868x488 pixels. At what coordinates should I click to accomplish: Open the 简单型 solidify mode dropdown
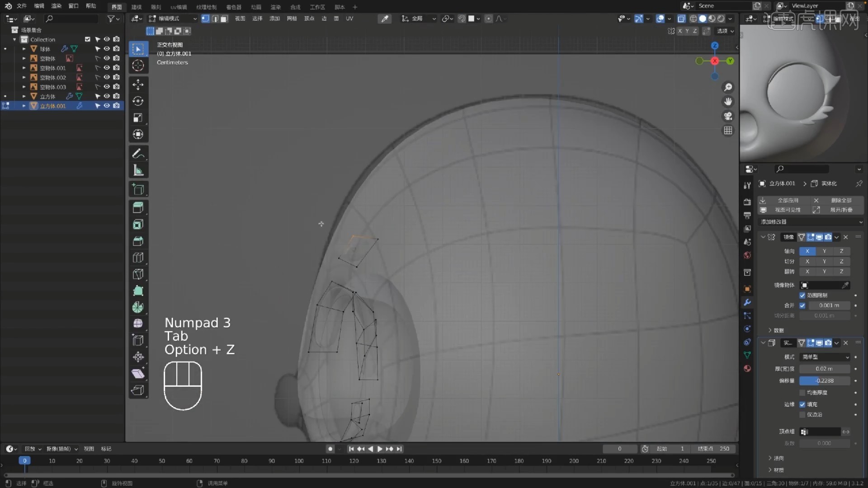825,357
